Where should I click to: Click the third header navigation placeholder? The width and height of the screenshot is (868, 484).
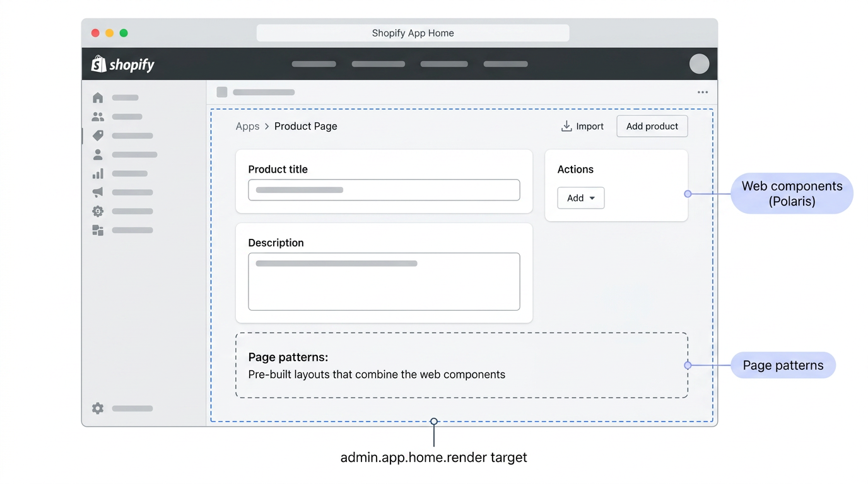coord(444,64)
